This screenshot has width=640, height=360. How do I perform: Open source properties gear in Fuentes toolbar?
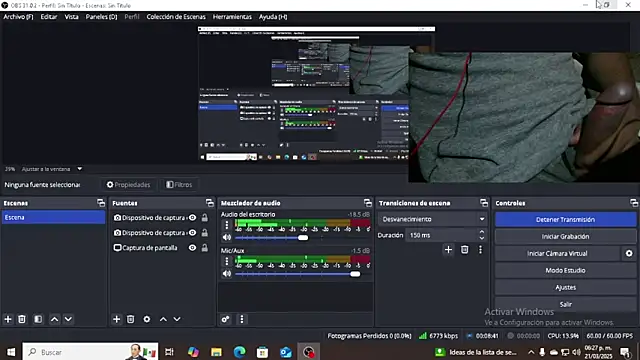[147, 319]
